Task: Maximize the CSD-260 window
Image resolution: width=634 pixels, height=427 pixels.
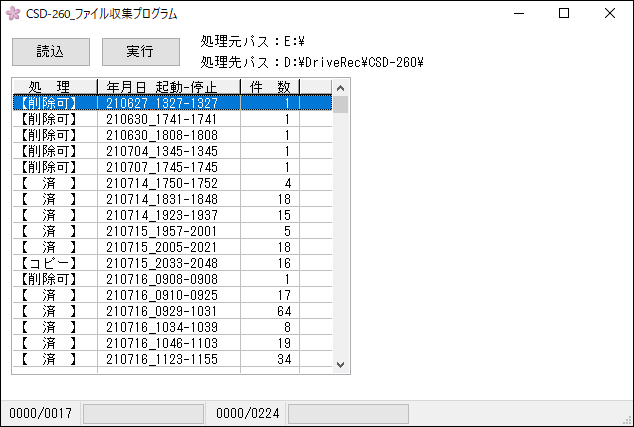Action: click(x=564, y=13)
